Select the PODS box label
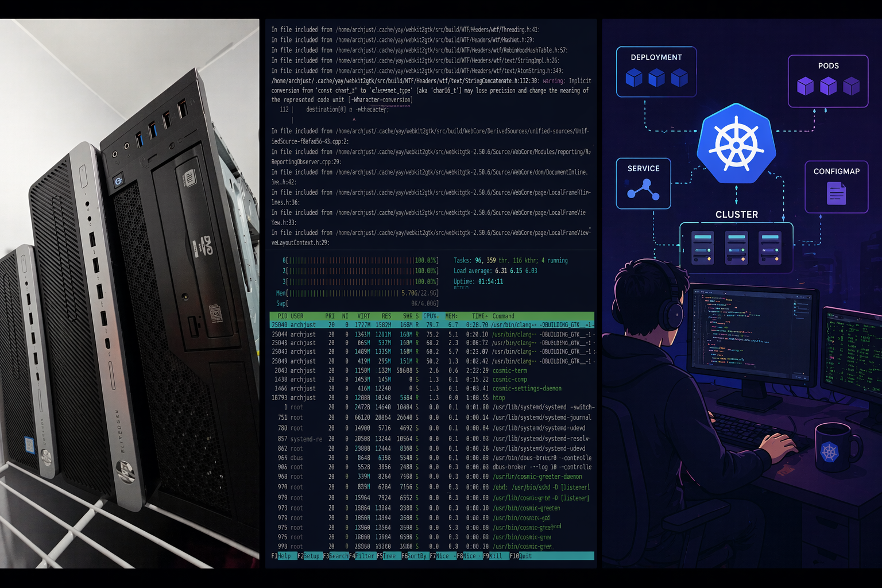This screenshot has width=882, height=588. (x=828, y=66)
